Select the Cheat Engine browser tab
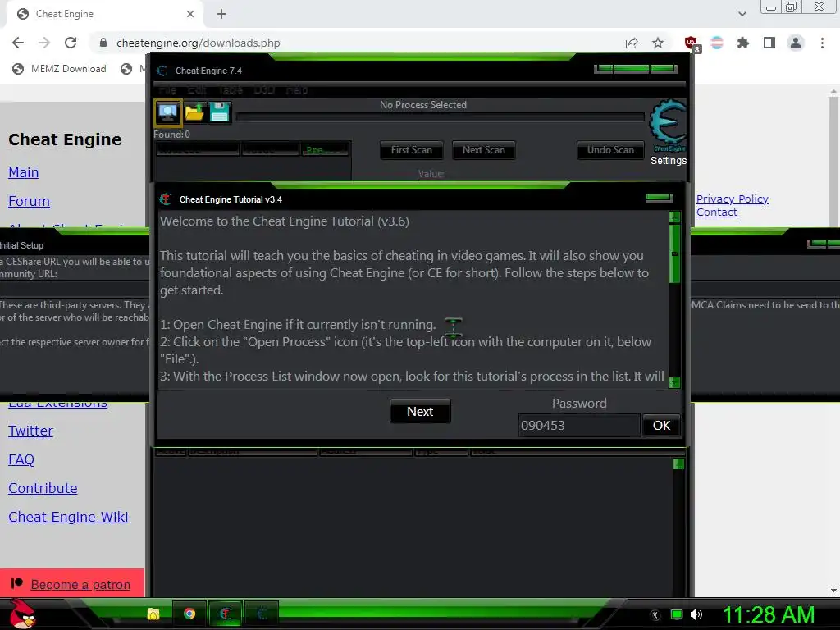This screenshot has width=840, height=630. coord(104,14)
